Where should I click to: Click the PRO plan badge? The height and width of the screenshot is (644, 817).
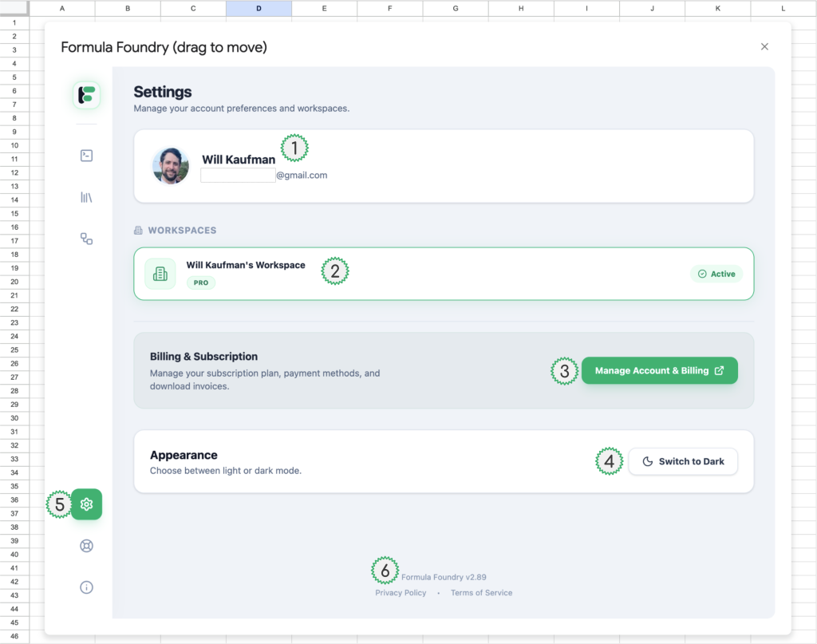pos(201,282)
